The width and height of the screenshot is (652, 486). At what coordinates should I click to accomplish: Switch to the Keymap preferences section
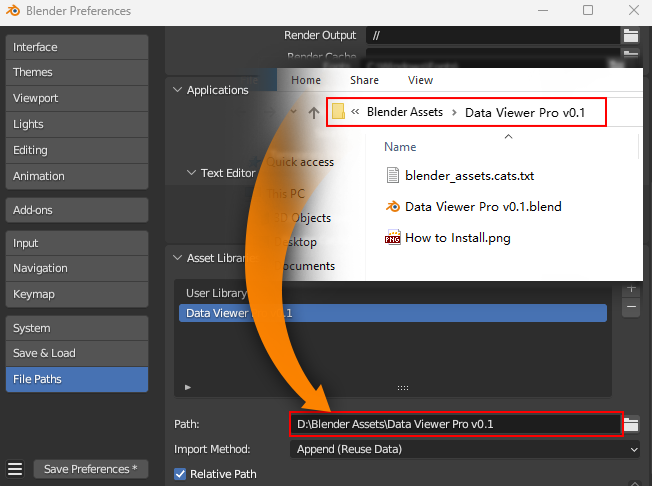click(x=77, y=294)
